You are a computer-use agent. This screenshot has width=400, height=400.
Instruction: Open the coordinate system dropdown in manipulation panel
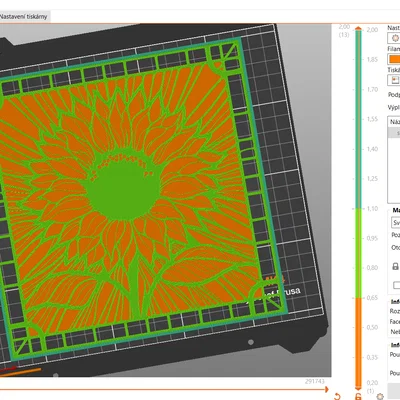[395, 222]
